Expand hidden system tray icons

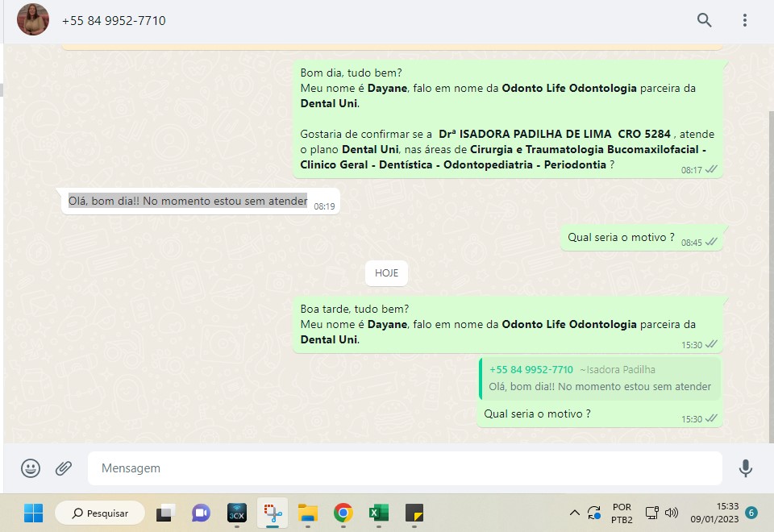(x=574, y=513)
